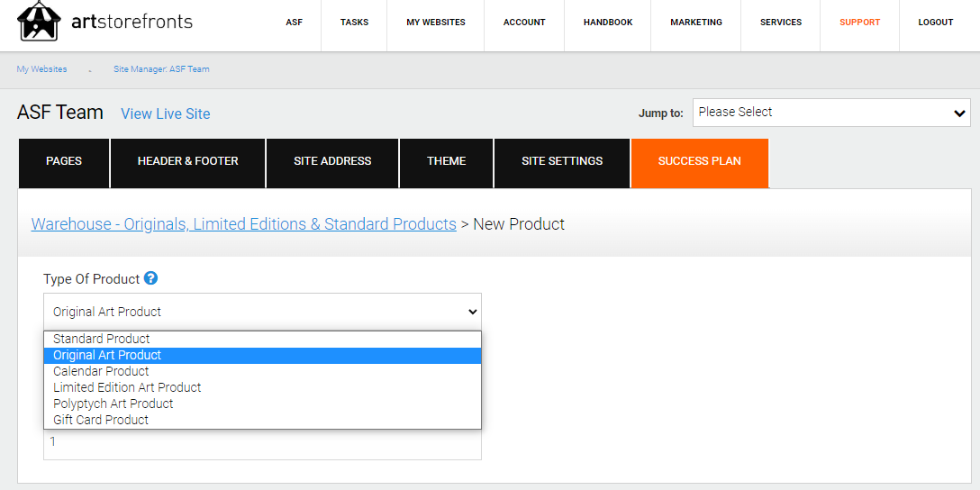Screen dimensions: 980x490
Task: Pick Gift Card Product option
Action: pos(101,420)
